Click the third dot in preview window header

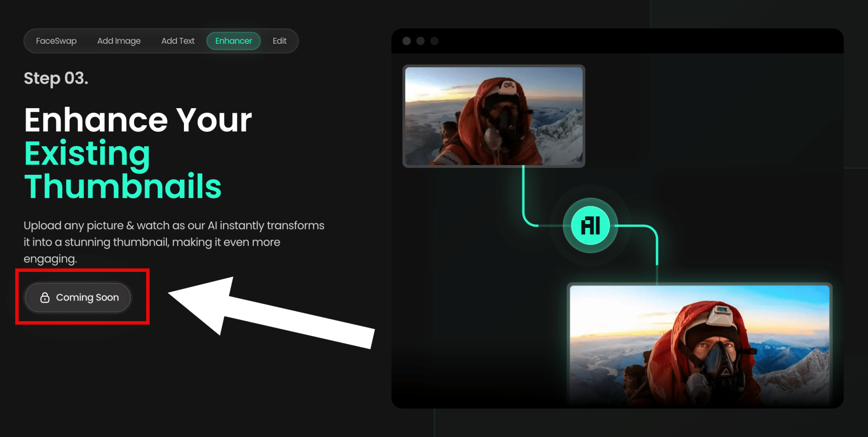(434, 41)
